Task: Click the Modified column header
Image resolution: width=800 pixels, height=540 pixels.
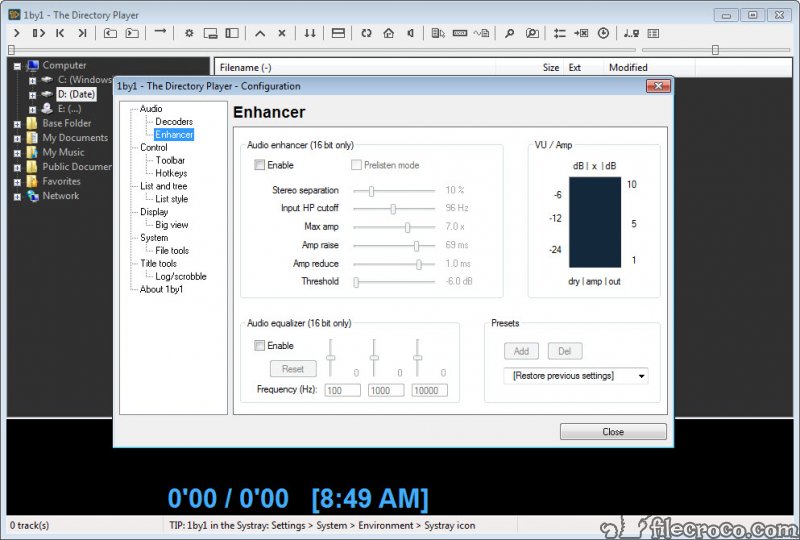Action: point(649,67)
